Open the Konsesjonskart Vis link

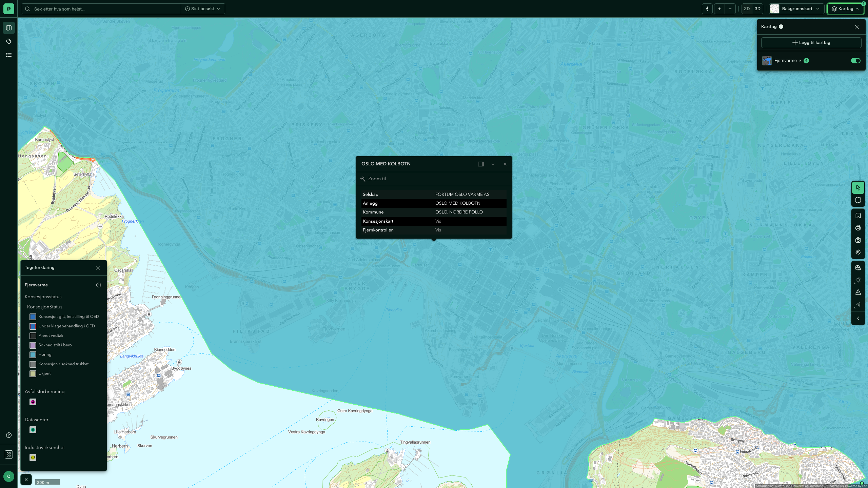pos(438,221)
